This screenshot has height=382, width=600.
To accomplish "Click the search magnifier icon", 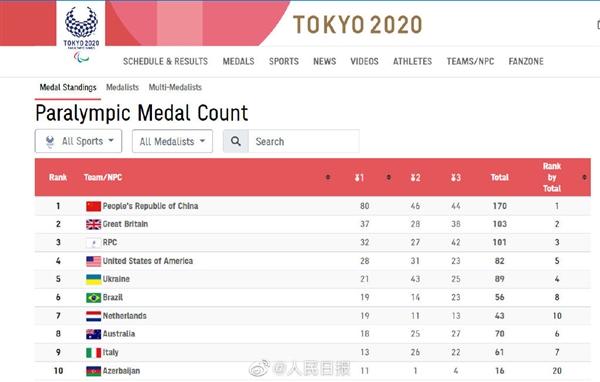I will (x=236, y=141).
